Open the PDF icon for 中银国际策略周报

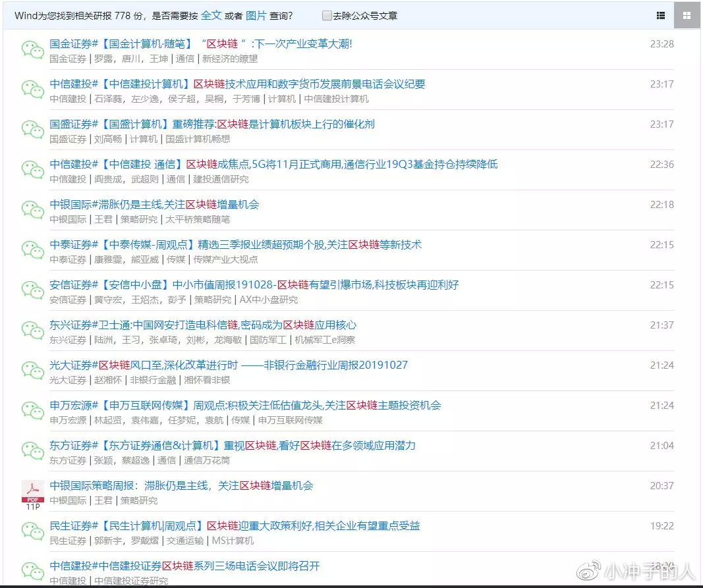(x=32, y=493)
